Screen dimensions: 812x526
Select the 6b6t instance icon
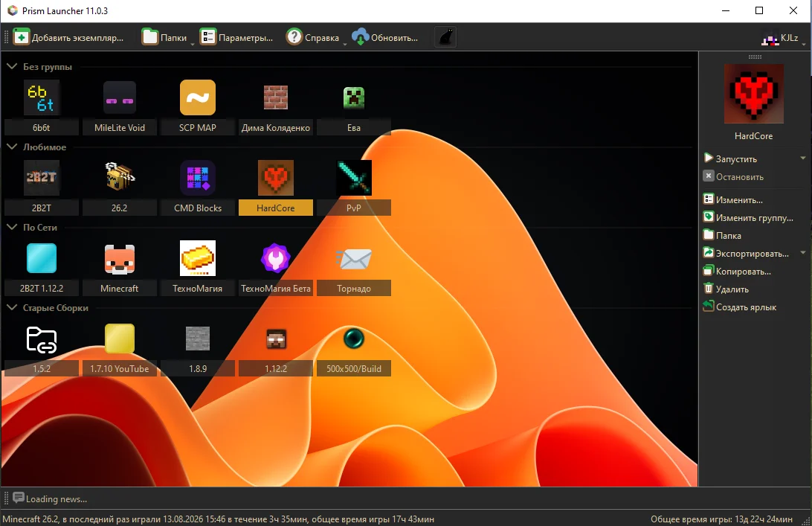42,97
